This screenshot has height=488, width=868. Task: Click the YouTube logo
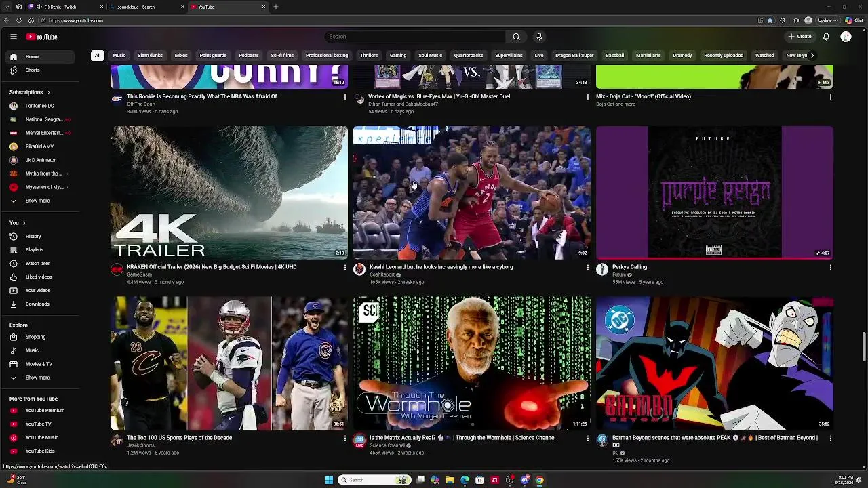tap(41, 37)
